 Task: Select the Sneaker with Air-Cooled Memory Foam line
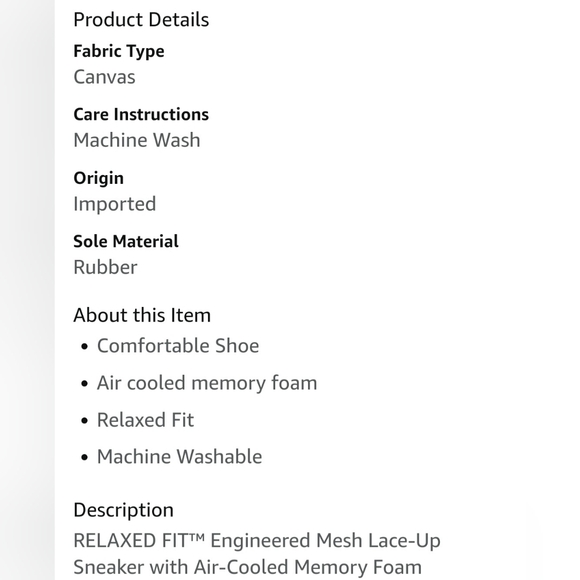247,567
